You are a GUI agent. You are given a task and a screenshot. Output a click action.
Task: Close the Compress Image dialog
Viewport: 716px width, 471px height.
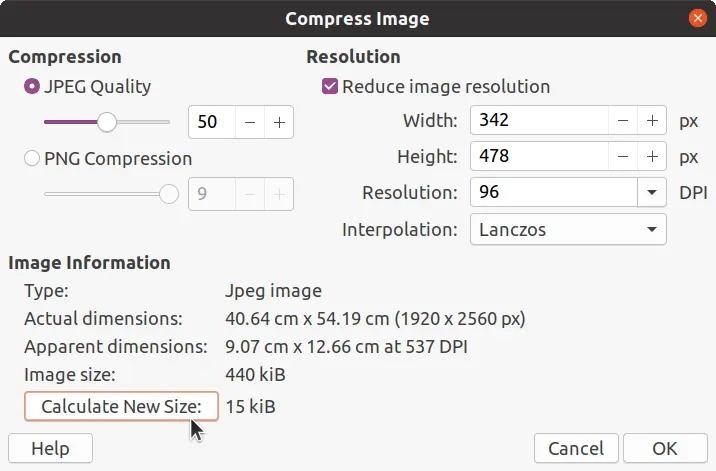pos(696,18)
